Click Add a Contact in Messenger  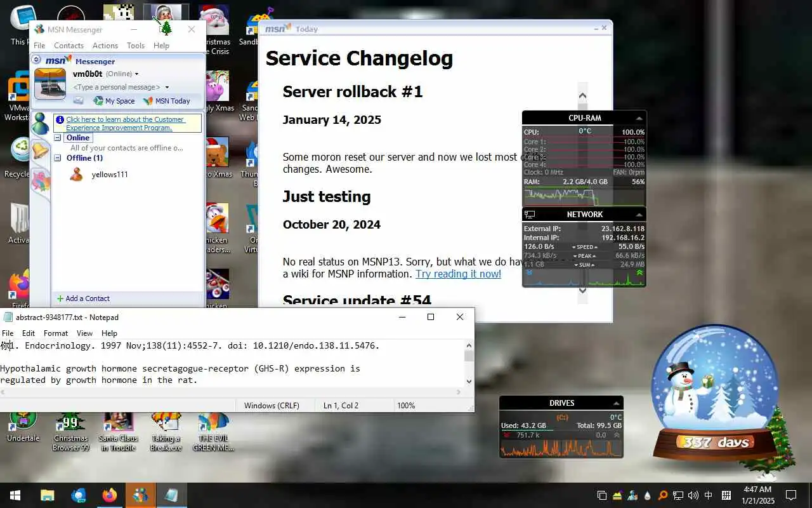tap(83, 298)
